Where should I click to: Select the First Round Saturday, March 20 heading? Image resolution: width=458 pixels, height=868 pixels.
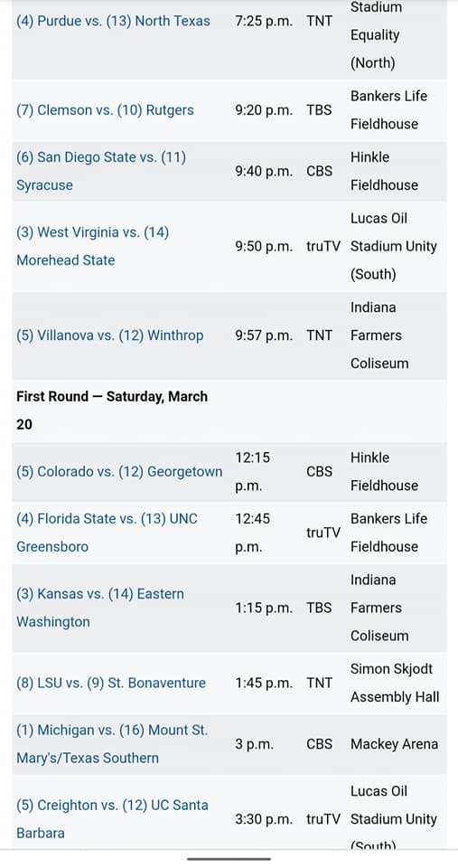[112, 410]
